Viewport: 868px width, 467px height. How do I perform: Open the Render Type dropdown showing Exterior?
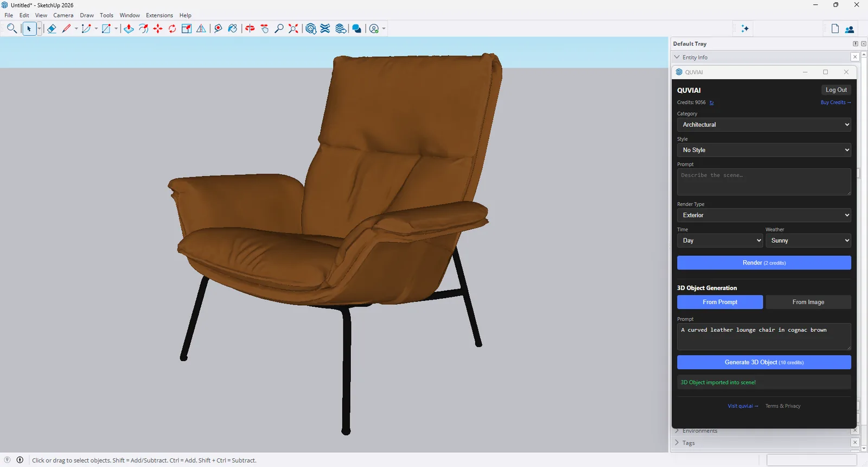tap(764, 215)
